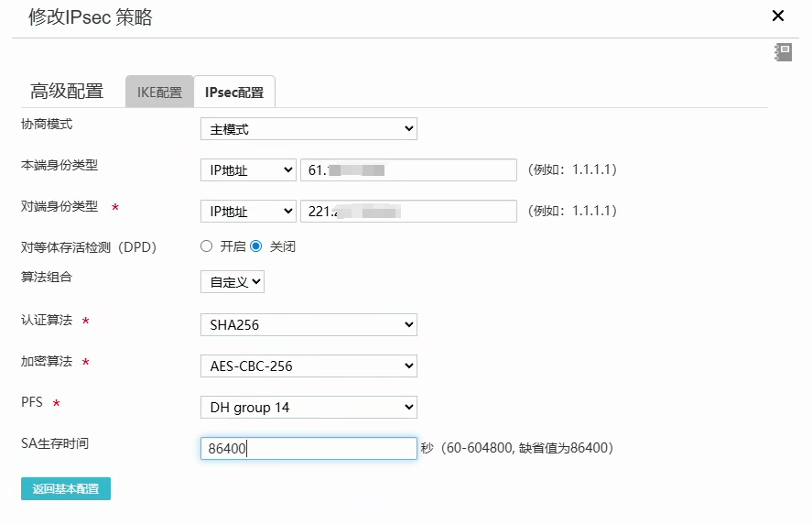Click the local identity IP address field

tap(408, 170)
